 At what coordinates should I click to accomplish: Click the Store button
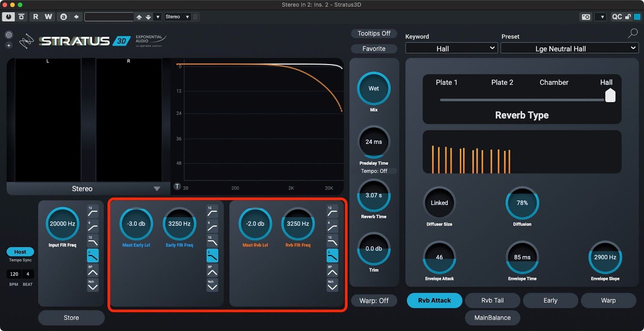pyautogui.click(x=71, y=318)
